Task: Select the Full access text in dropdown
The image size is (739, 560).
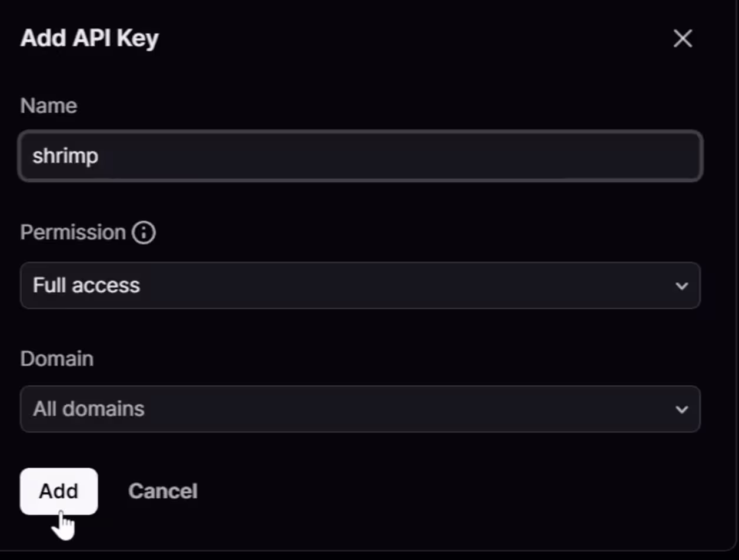Action: 86,286
